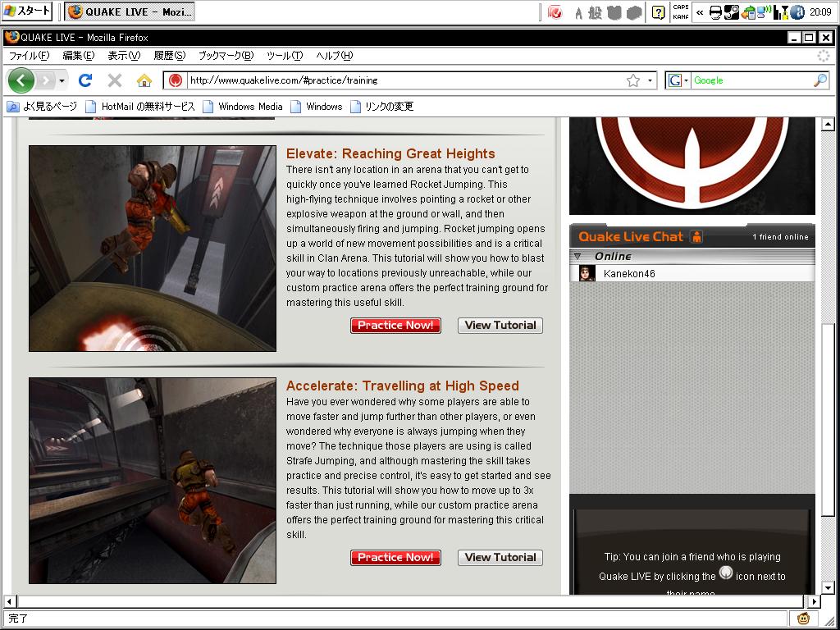Open the リンクの変更 bookmark
Image resolution: width=840 pixels, height=630 pixels.
pyautogui.click(x=381, y=107)
